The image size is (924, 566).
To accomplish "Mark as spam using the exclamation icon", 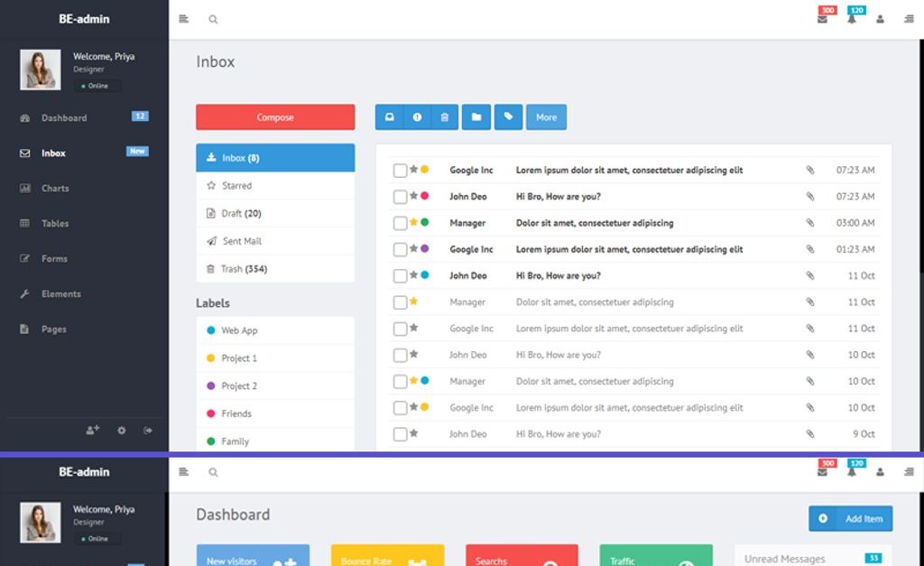I will click(x=417, y=117).
